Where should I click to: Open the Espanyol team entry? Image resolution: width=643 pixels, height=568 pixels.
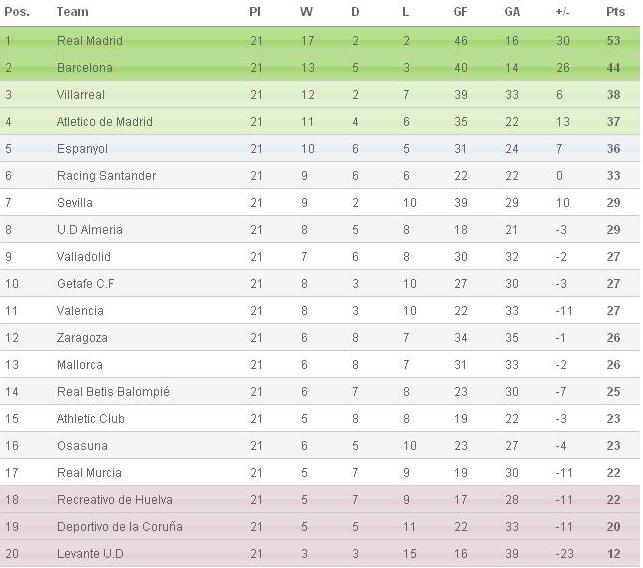tap(82, 148)
